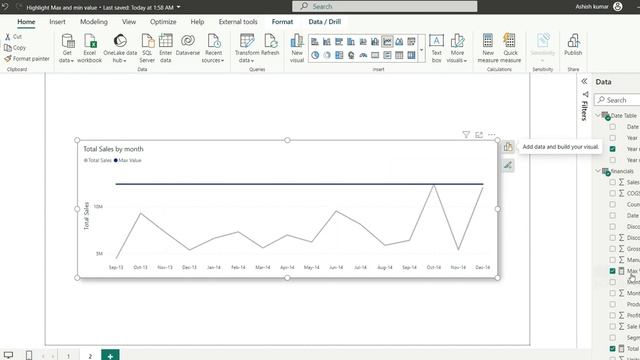The width and height of the screenshot is (640, 360).
Task: Check the Profit field checkbox
Action: [x=612, y=315]
